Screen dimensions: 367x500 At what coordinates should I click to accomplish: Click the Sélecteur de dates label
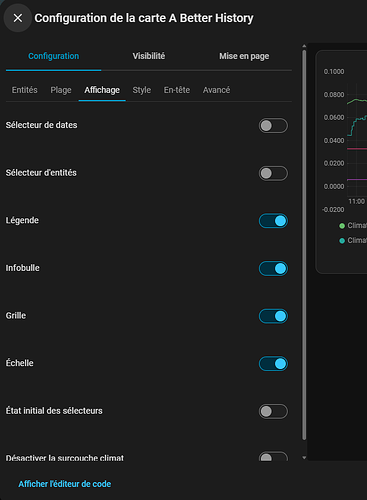[x=41, y=125]
